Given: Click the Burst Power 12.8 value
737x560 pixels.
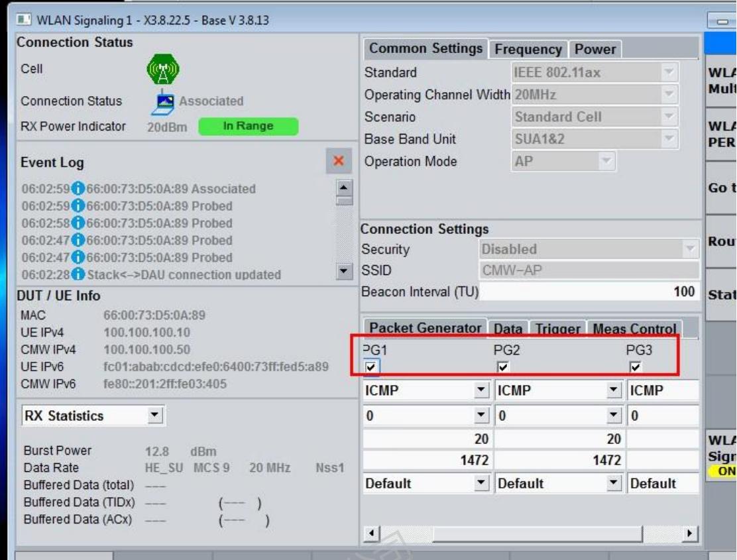Looking at the screenshot, I should pyautogui.click(x=157, y=451).
